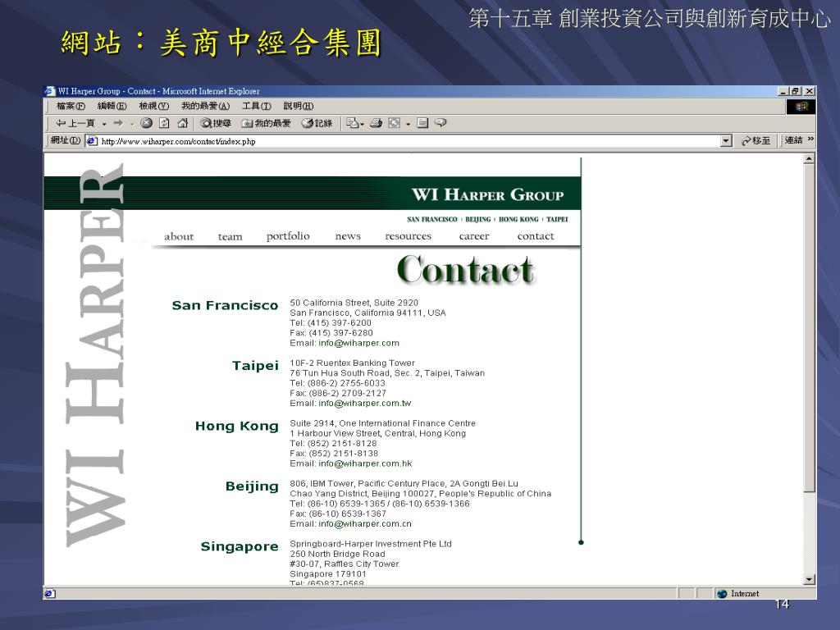Open the news navigation link
This screenshot has height=630, width=840.
point(348,236)
